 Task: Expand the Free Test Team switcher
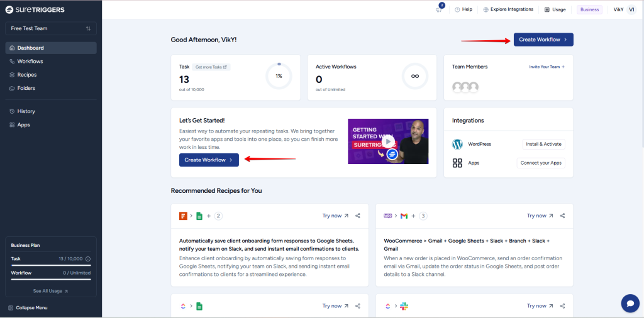[x=51, y=28]
